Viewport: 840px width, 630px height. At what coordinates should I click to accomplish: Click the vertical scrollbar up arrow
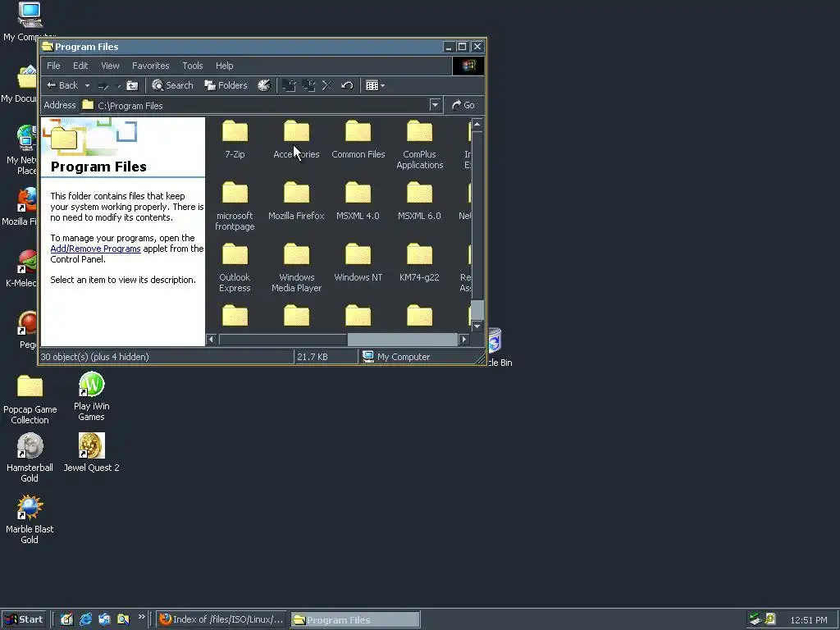(477, 125)
